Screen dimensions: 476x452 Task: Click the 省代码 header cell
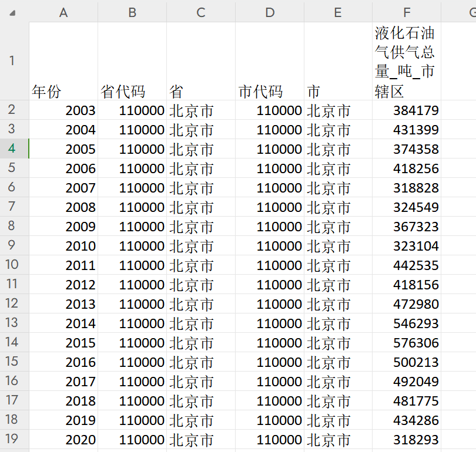pyautogui.click(x=132, y=61)
